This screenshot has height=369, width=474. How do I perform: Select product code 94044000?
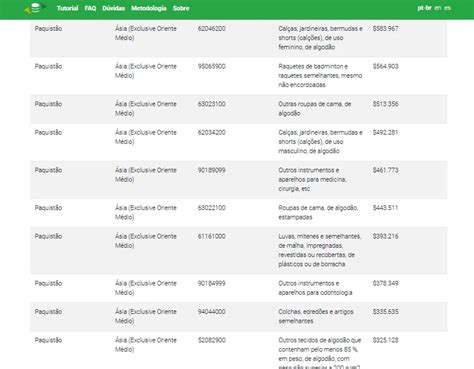pos(212,312)
